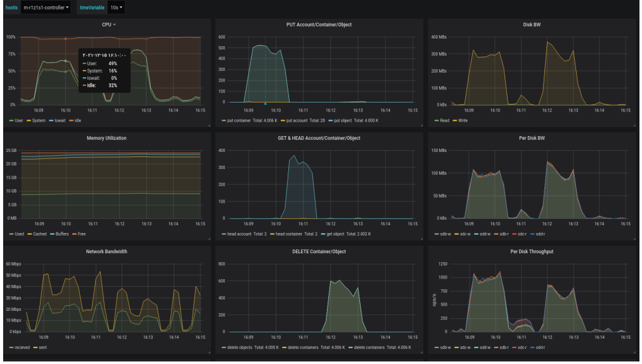This screenshot has width=642, height=364.
Task: Expand the CPU panel title menu caret
Action: tap(114, 24)
